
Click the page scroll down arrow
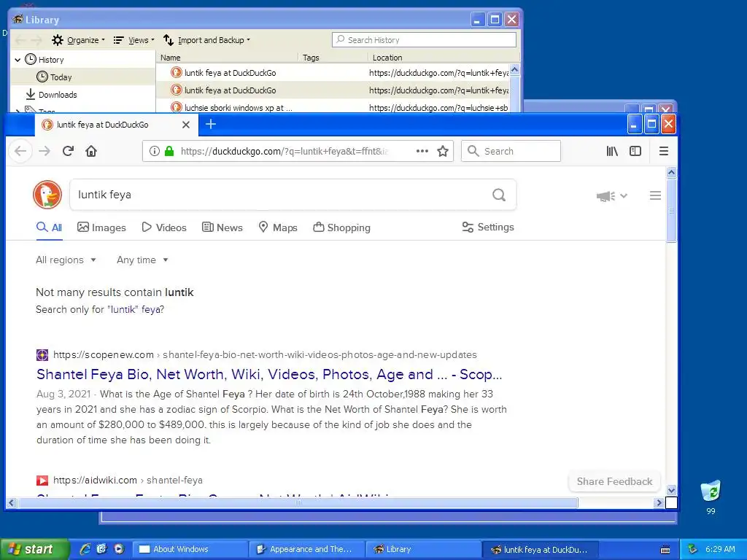[x=671, y=490]
